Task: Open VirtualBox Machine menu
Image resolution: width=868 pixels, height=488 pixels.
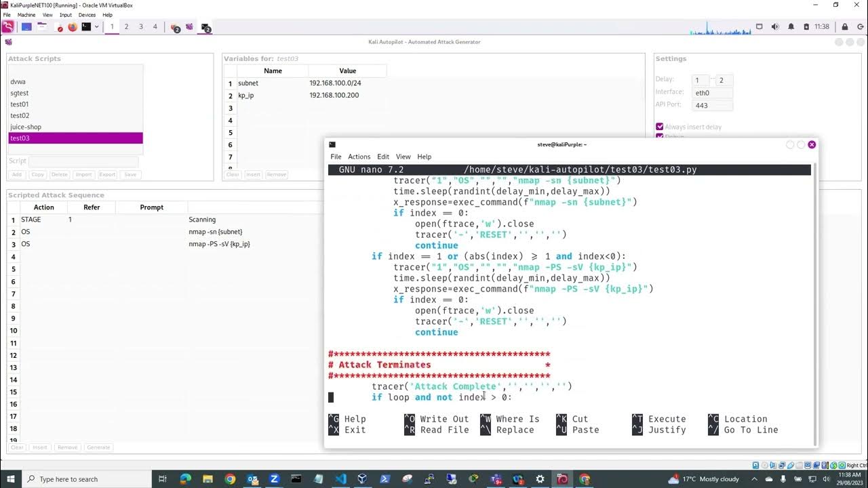Action: [x=26, y=15]
